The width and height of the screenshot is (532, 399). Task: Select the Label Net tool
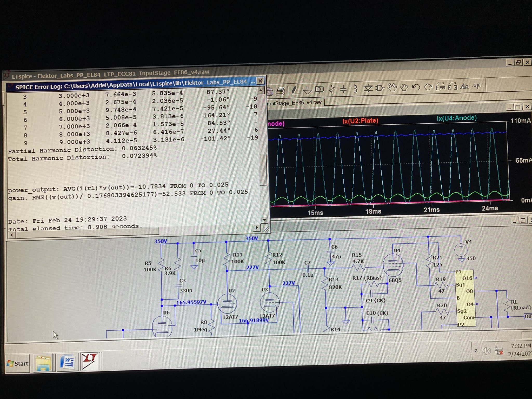319,90
